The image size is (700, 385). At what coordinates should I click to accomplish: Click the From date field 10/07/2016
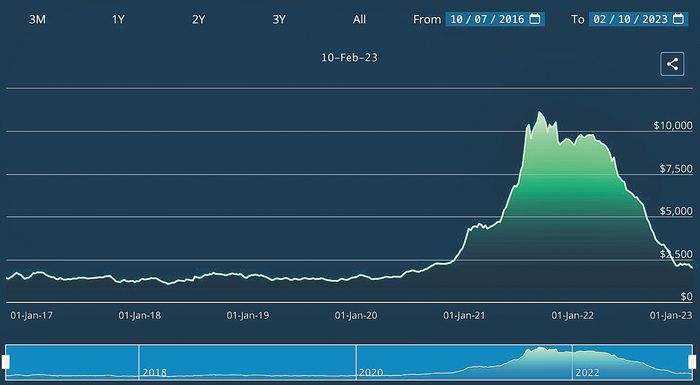click(x=495, y=19)
